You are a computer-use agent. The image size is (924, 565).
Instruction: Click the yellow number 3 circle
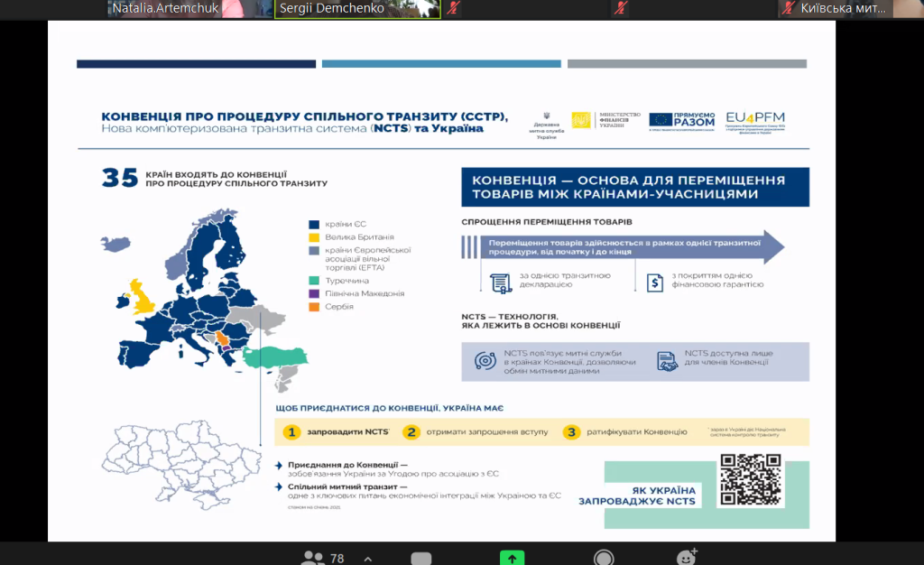click(571, 431)
